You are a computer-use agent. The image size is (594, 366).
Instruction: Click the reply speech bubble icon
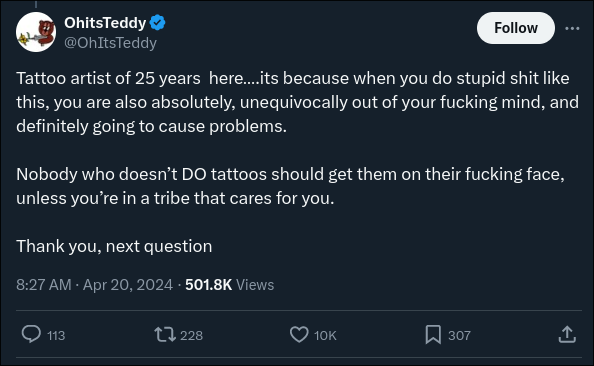pos(31,335)
